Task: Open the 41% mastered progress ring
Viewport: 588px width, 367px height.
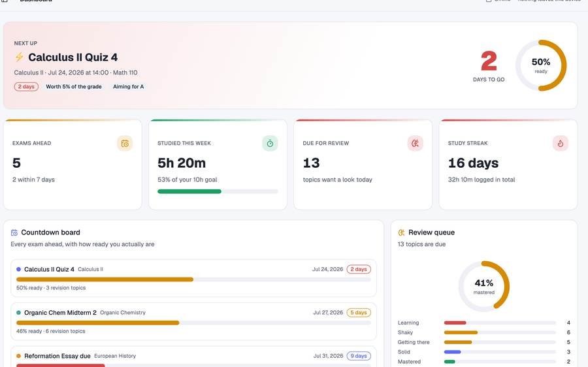Action: tap(483, 287)
